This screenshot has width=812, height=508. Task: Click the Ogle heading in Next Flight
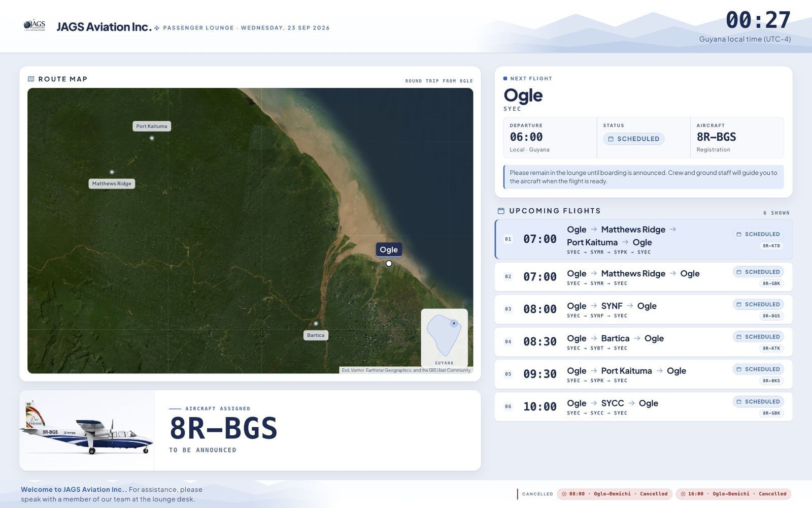pos(523,96)
